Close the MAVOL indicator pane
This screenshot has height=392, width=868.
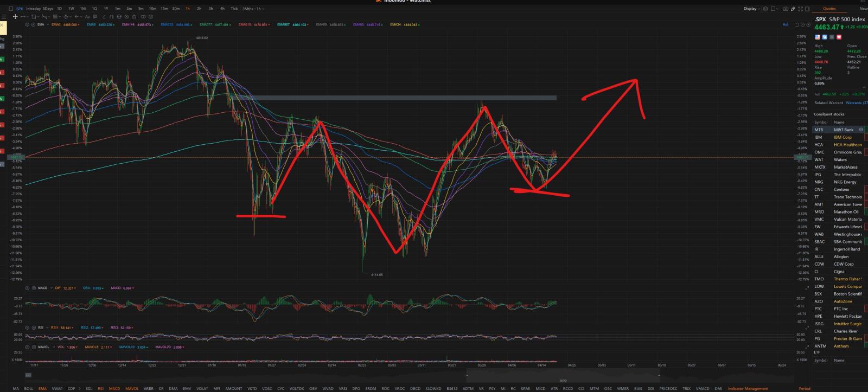(x=33, y=347)
